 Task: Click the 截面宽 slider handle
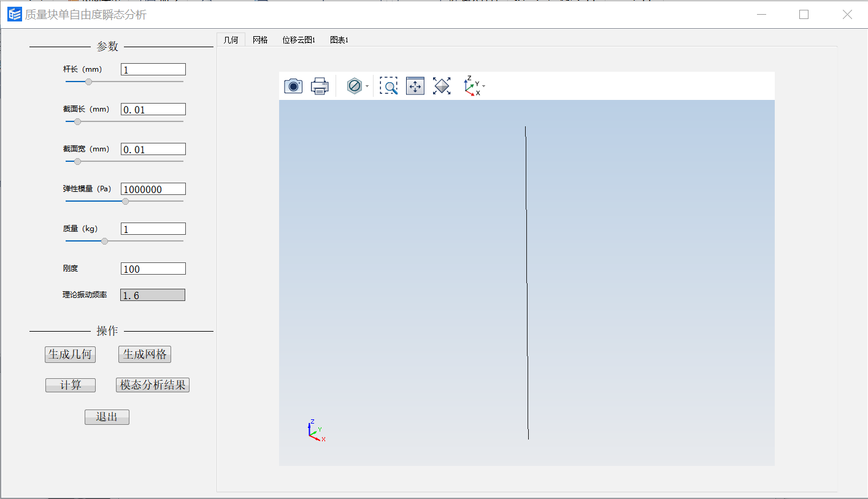(x=77, y=161)
